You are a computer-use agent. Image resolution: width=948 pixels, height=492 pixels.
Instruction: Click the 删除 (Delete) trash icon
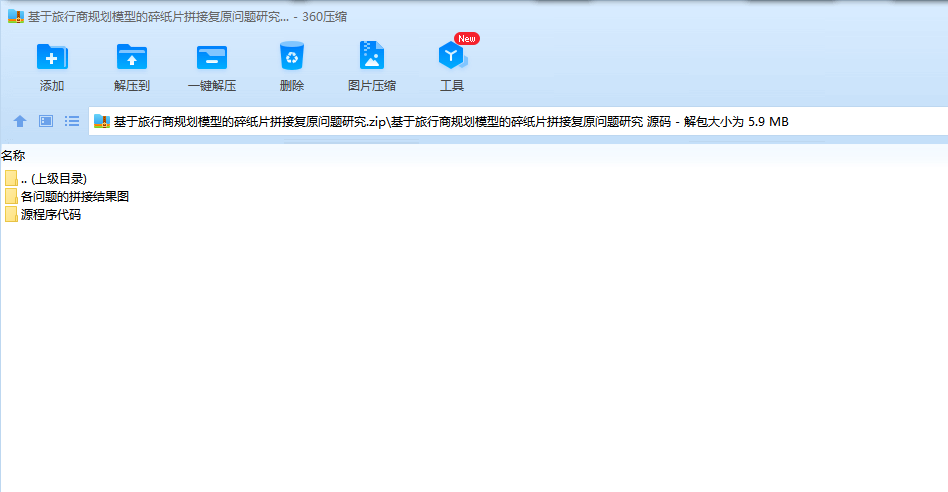coord(291,56)
